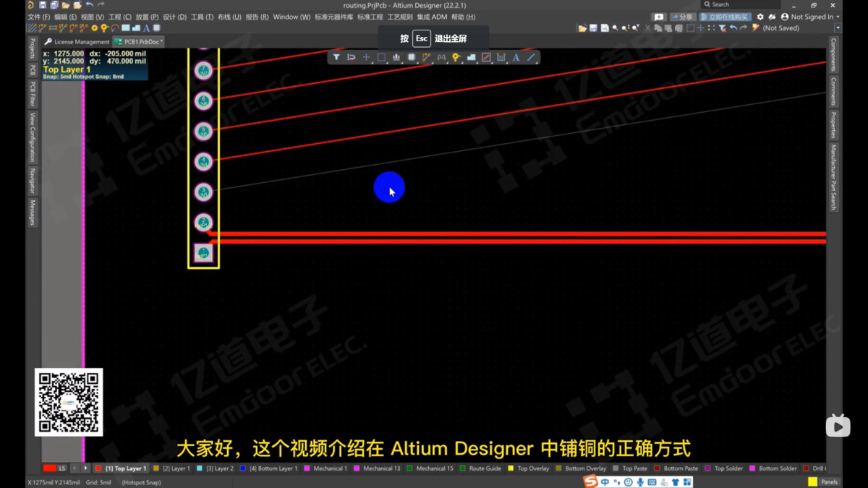The width and height of the screenshot is (868, 488).
Task: Click the Place Component chip icon in the Active Bar
Action: click(412, 57)
